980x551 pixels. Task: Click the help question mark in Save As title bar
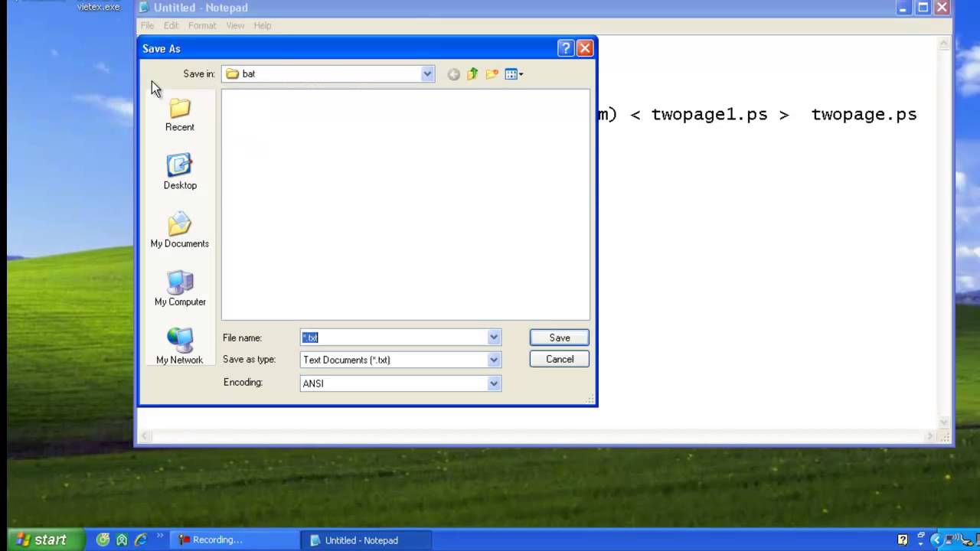tap(566, 48)
